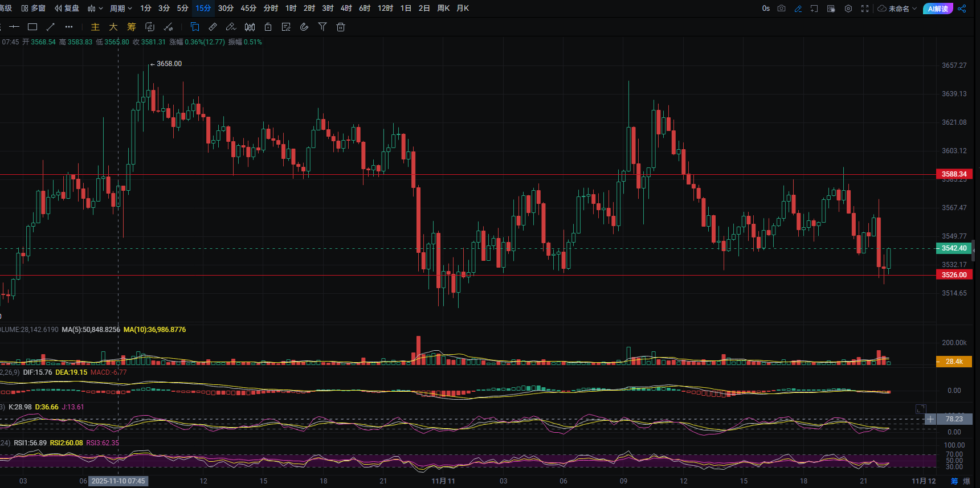Open chart settings hexagon gear icon
Screen dimensions: 980x488
click(x=848, y=9)
